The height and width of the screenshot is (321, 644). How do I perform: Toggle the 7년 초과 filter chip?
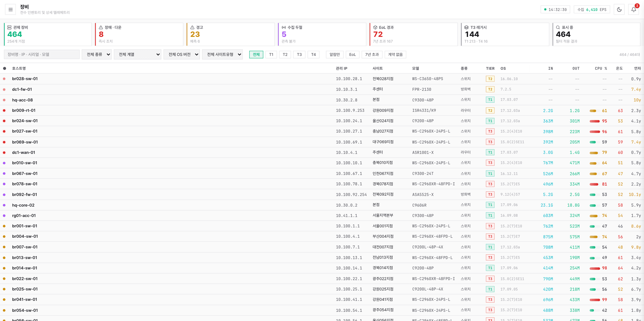(x=372, y=54)
